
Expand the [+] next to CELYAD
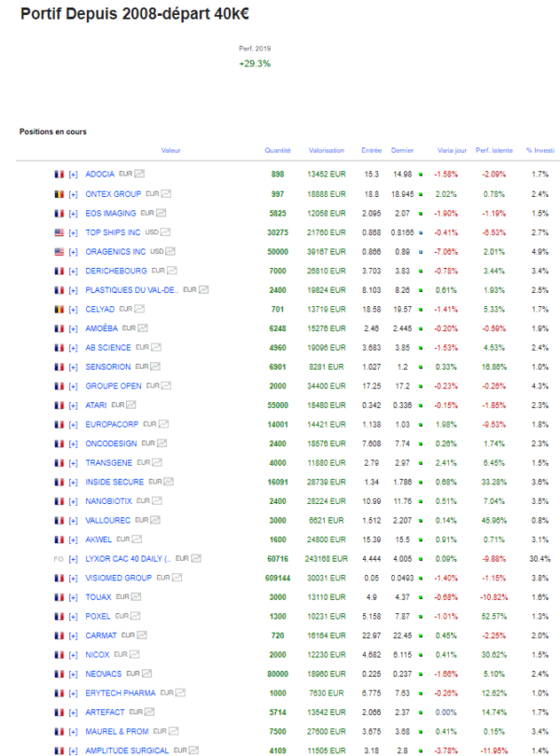(73, 310)
